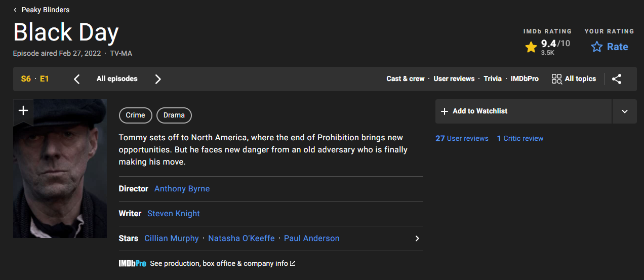Click the All topics grid icon
This screenshot has height=280, width=644.
pos(557,79)
